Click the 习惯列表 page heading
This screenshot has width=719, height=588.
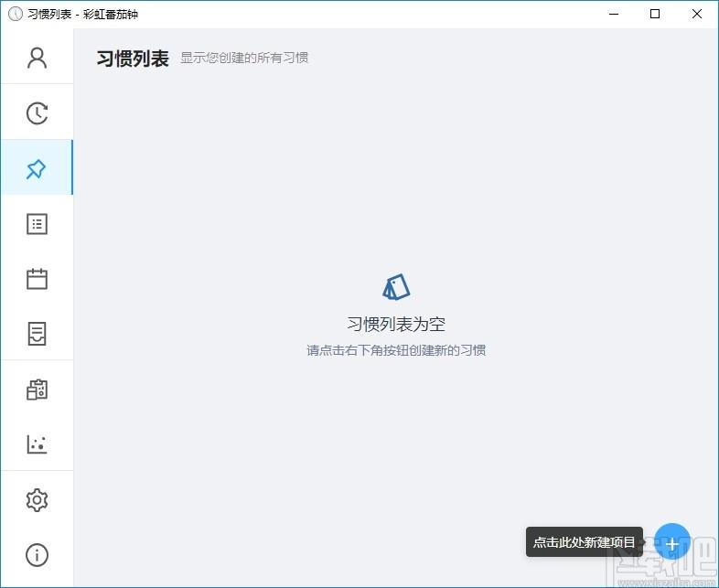pyautogui.click(x=133, y=59)
